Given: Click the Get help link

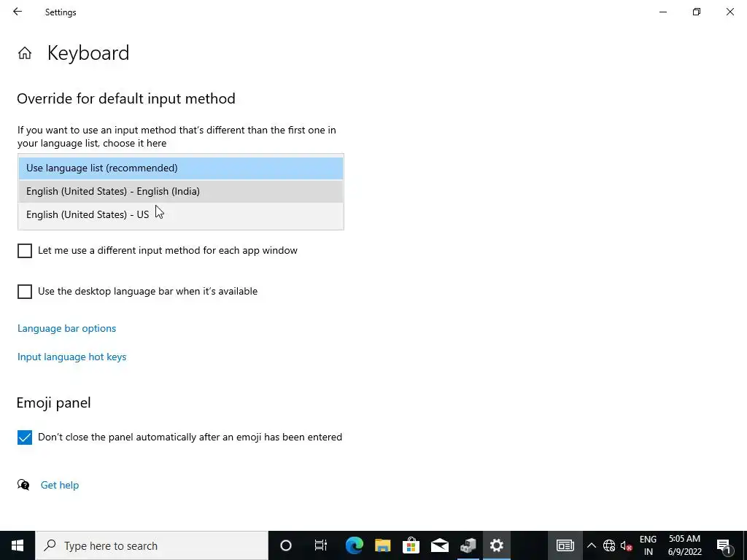Looking at the screenshot, I should pyautogui.click(x=60, y=485).
